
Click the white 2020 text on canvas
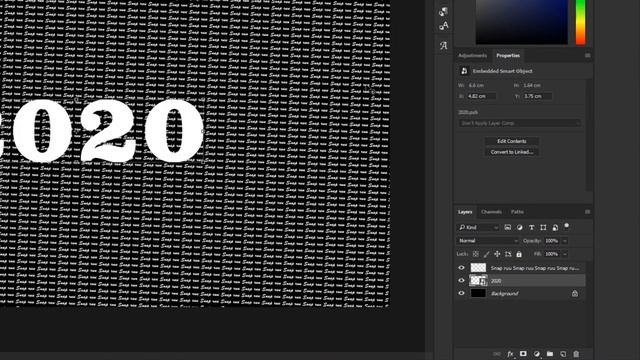pos(102,131)
